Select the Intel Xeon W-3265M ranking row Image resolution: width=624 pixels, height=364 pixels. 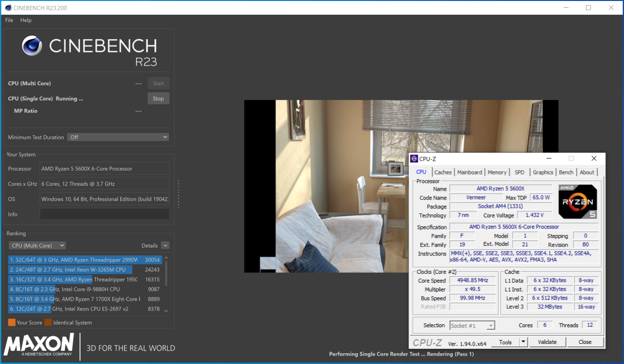tap(85, 269)
